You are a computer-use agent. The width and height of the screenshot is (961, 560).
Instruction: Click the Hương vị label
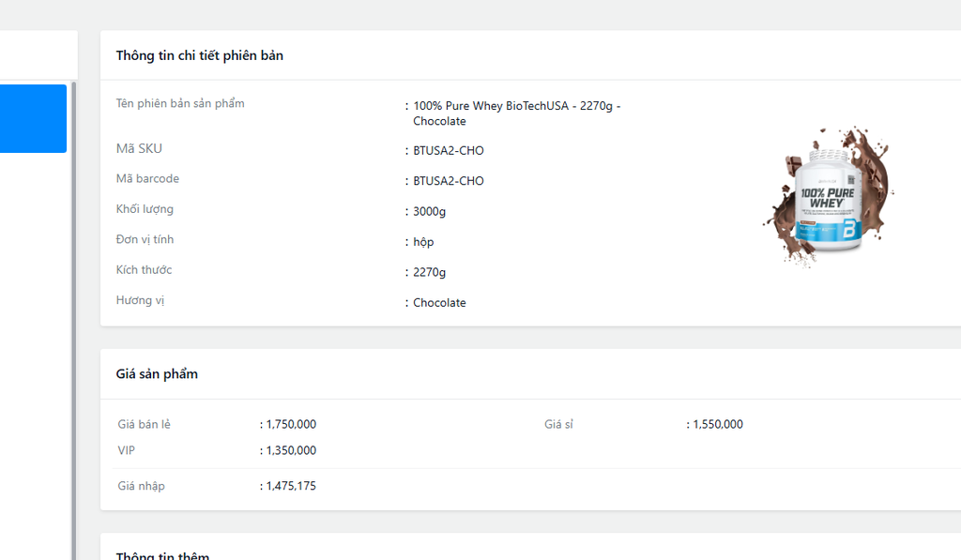click(x=141, y=301)
